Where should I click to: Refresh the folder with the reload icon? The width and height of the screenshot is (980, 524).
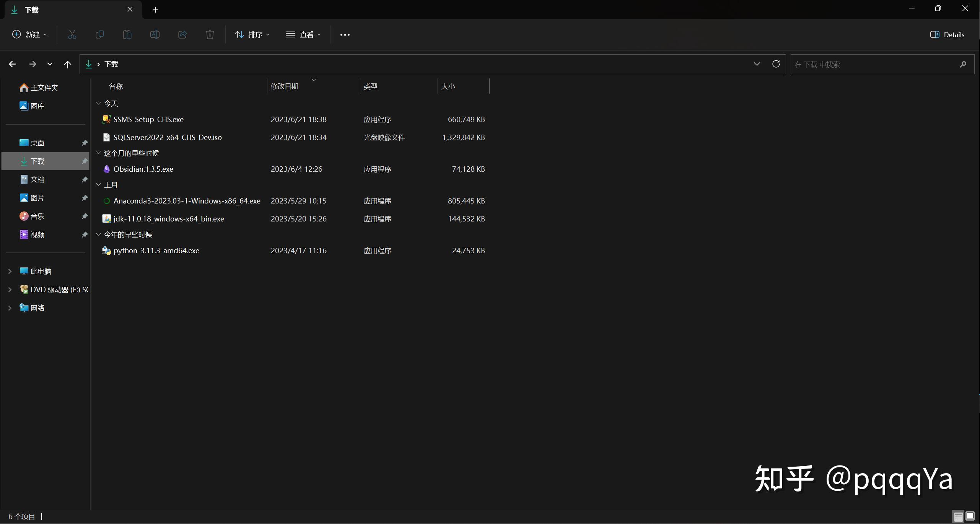pos(776,64)
